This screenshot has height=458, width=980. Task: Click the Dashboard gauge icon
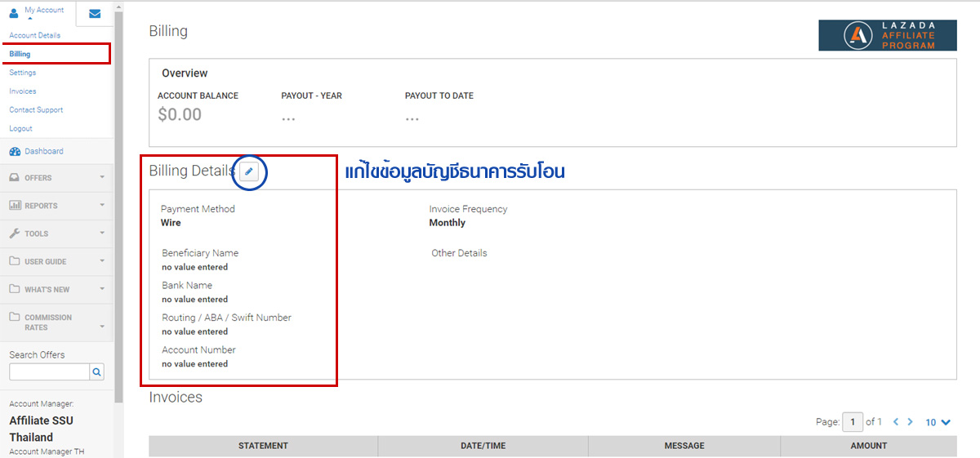coord(15,151)
